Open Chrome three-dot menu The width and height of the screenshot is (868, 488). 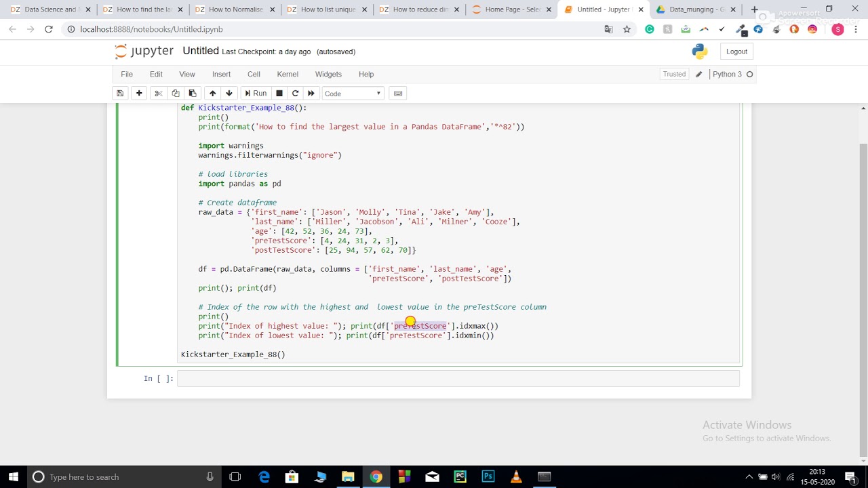(856, 29)
